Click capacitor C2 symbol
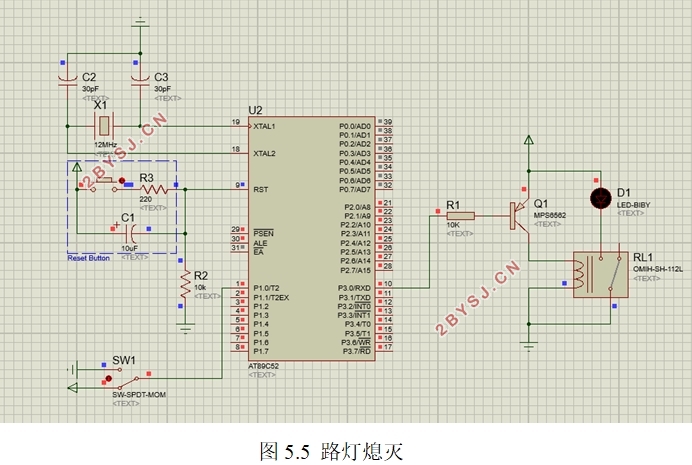The height and width of the screenshot is (465, 692). pyautogui.click(x=68, y=81)
